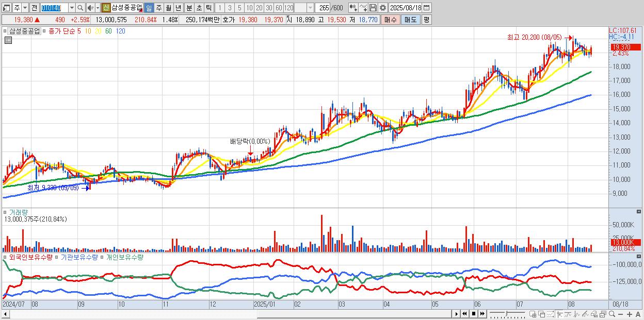Select the 분 minute period toggle

click(189, 8)
